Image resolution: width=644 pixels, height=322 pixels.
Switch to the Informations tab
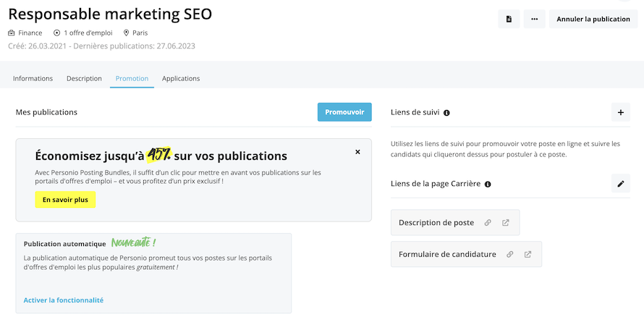tap(33, 78)
